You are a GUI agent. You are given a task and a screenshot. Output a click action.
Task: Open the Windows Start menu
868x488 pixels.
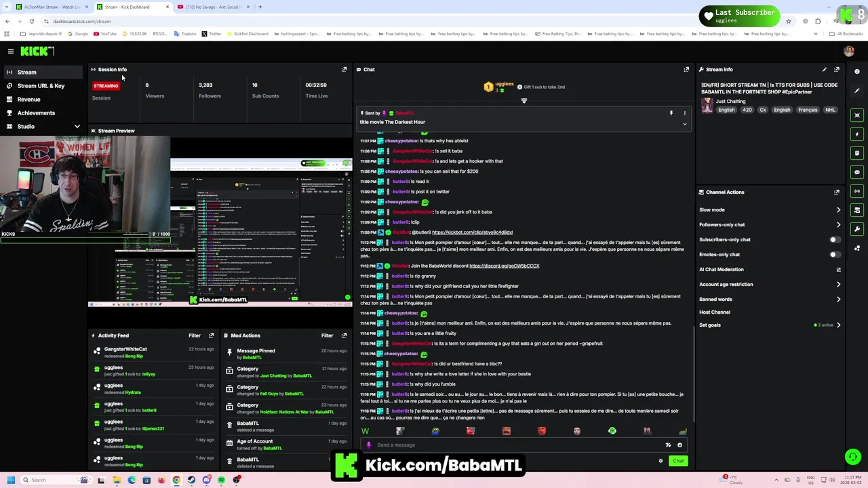click(x=10, y=480)
